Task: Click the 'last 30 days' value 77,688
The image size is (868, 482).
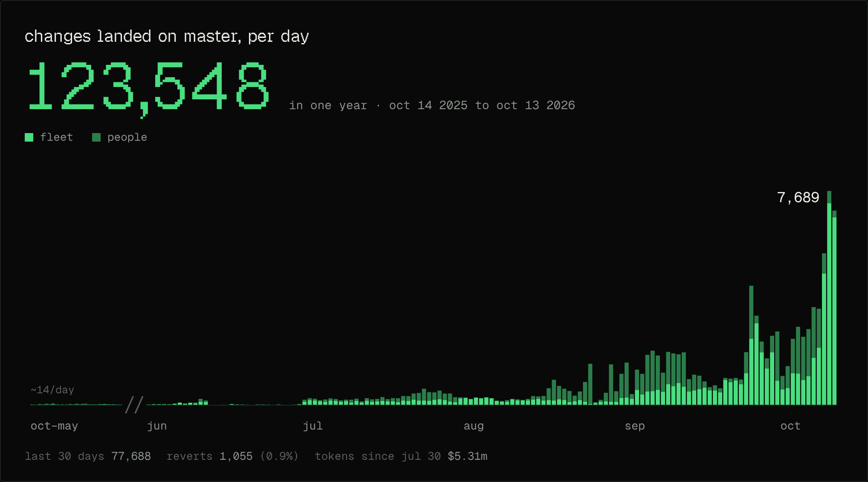Action: coord(131,456)
